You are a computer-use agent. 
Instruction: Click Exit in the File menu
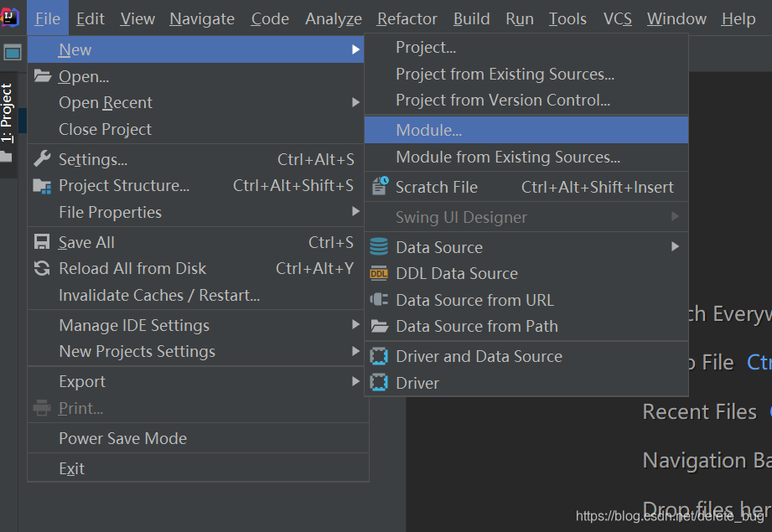(71, 468)
